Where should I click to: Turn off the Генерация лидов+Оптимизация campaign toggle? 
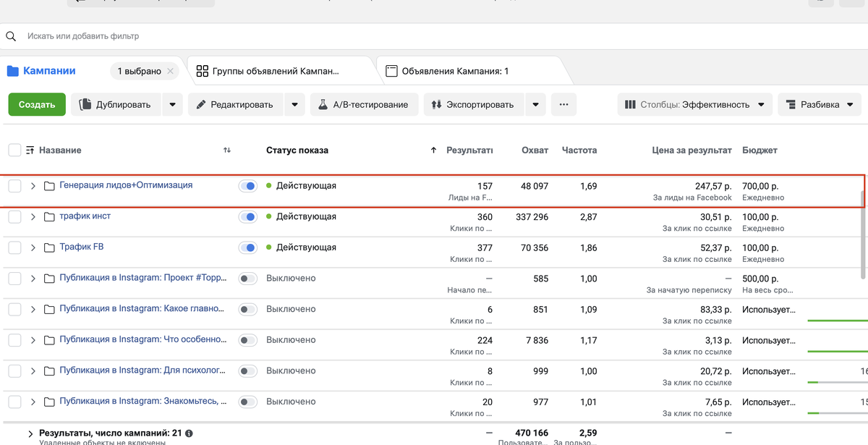click(x=247, y=186)
